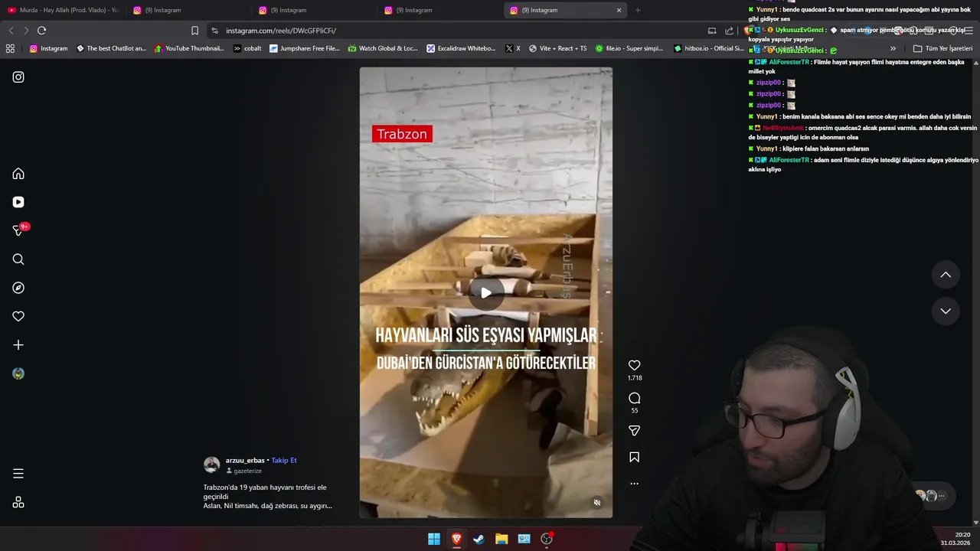
Task: Play the paused reel video
Action: (x=485, y=292)
